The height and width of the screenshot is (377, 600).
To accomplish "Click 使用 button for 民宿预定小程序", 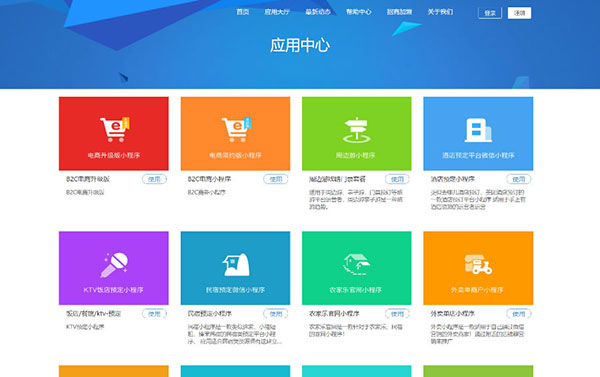I will (276, 314).
